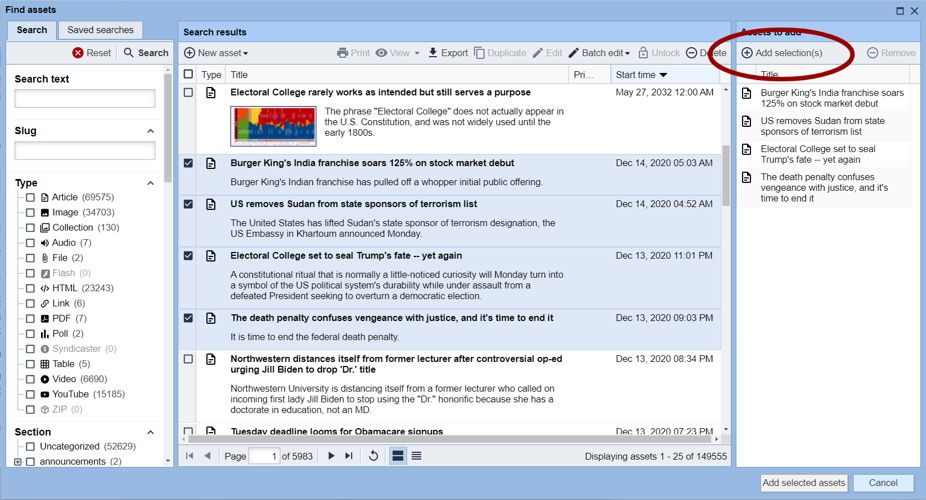This screenshot has width=926, height=500.
Task: Open the New asset dropdown
Action: click(x=216, y=53)
